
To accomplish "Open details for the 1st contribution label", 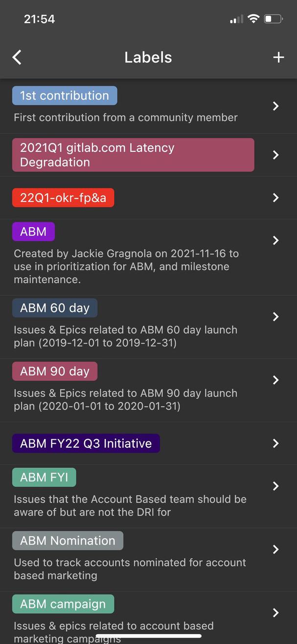I will (x=275, y=106).
